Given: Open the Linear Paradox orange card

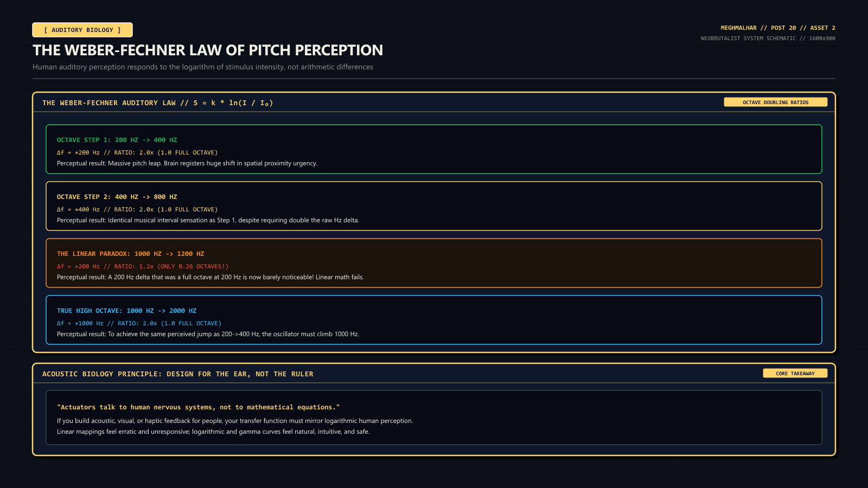Looking at the screenshot, I should point(434,263).
